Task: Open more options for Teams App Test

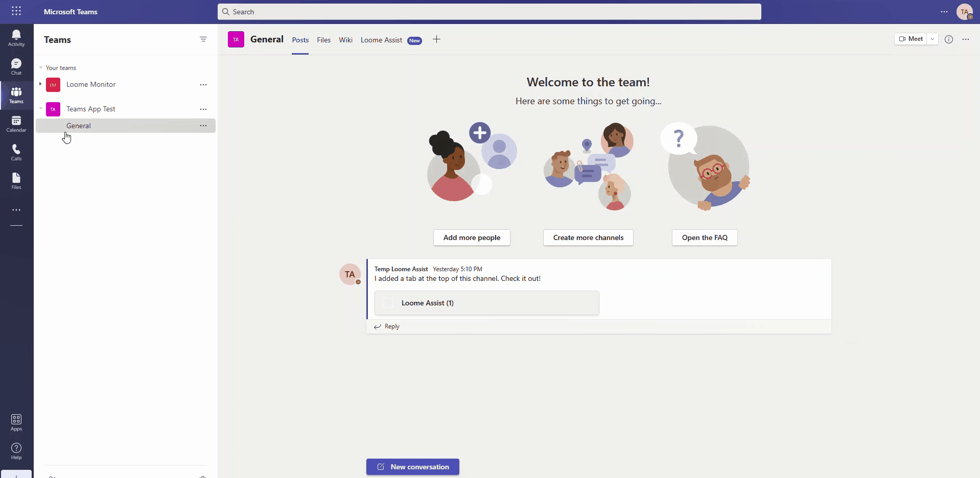Action: (203, 109)
